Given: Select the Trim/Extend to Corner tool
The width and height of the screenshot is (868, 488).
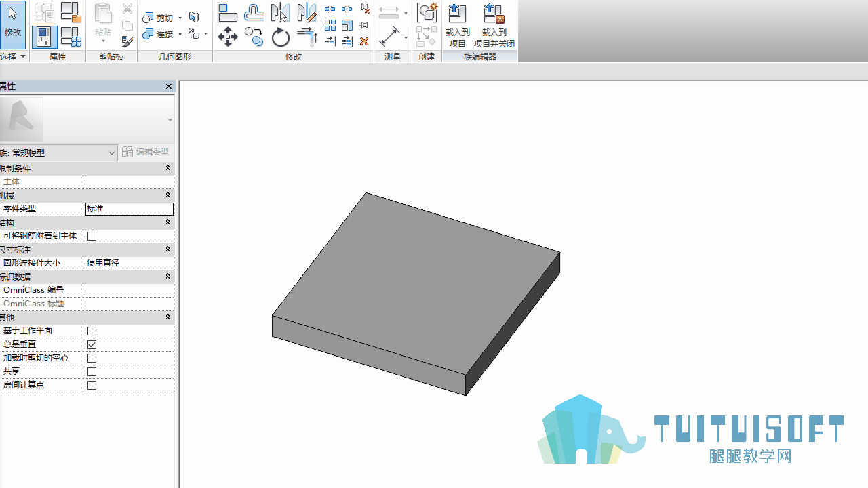Looking at the screenshot, I should [x=307, y=37].
